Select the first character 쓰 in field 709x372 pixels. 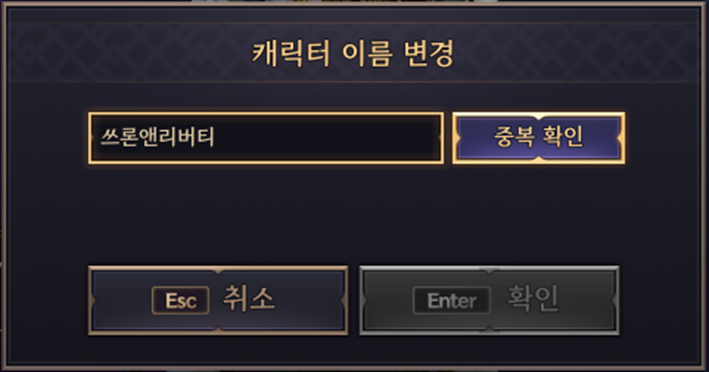[x=109, y=137]
